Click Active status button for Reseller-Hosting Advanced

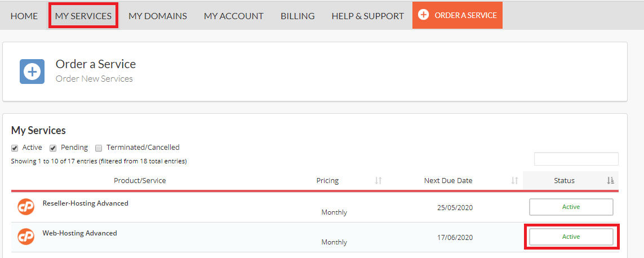pos(571,207)
